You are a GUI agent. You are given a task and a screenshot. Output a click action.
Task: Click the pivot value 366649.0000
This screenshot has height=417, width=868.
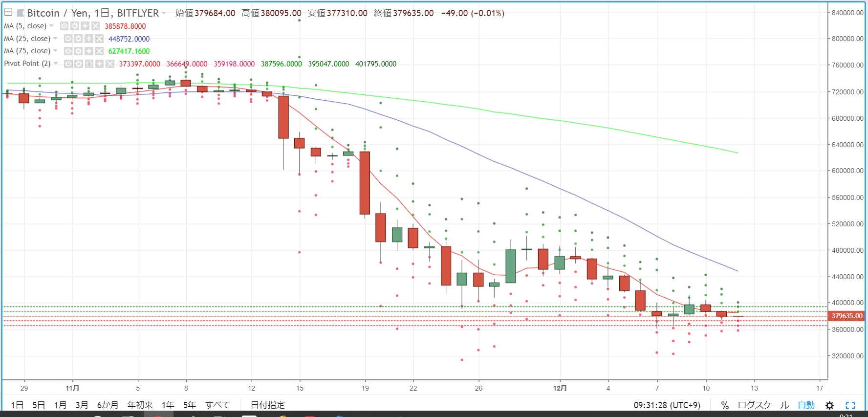point(187,64)
